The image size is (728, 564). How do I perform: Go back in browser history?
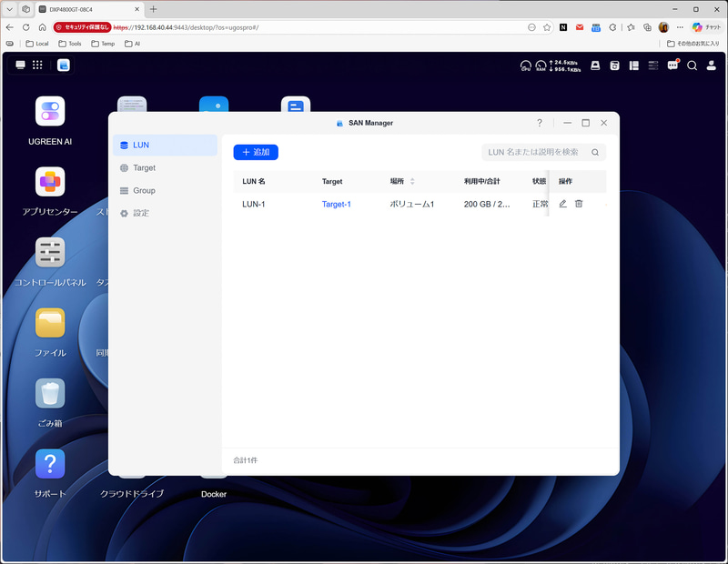10,27
